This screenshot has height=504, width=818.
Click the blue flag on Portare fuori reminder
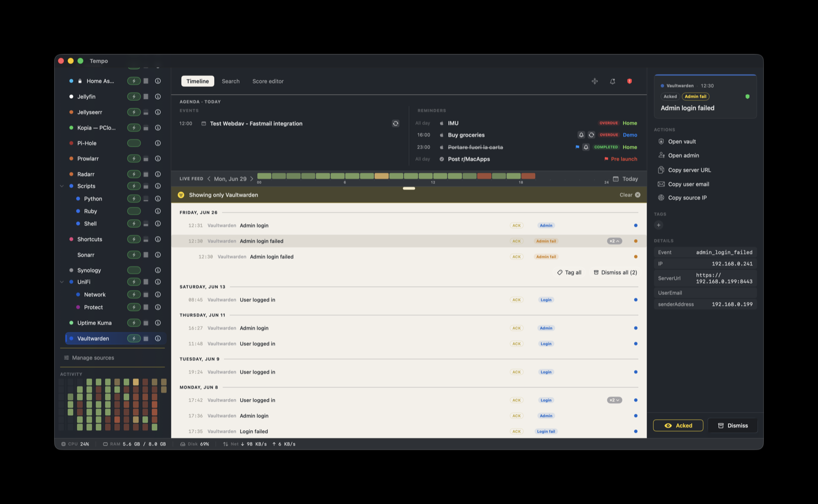pos(577,147)
